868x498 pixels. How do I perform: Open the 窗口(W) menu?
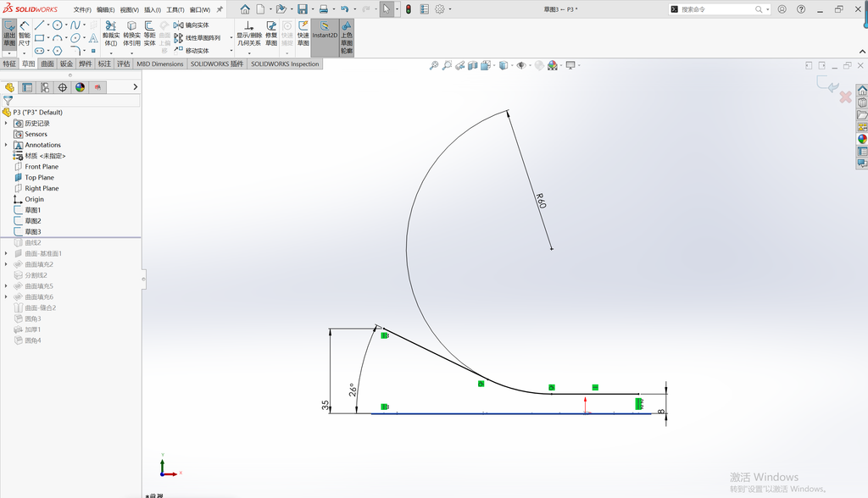tap(200, 10)
